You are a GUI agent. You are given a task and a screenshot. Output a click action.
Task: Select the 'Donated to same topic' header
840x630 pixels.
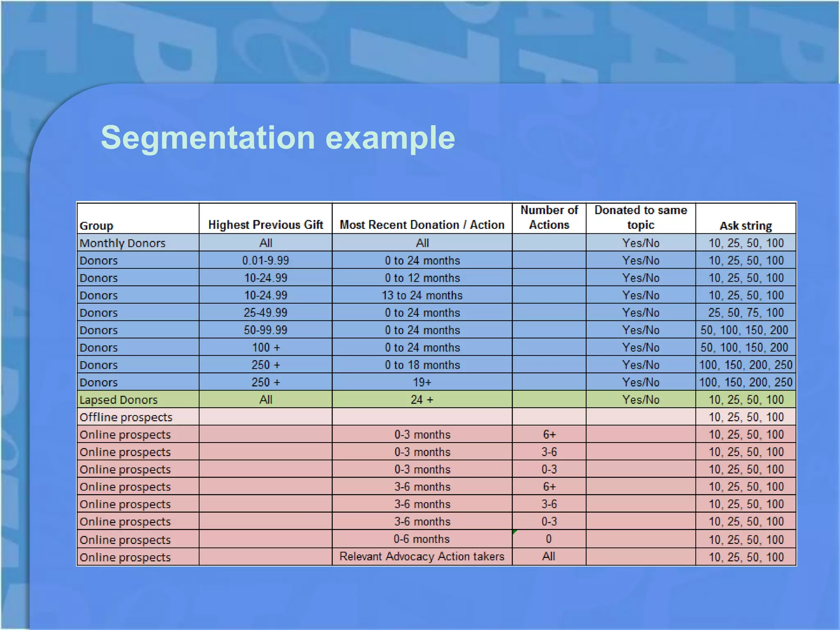(x=641, y=217)
